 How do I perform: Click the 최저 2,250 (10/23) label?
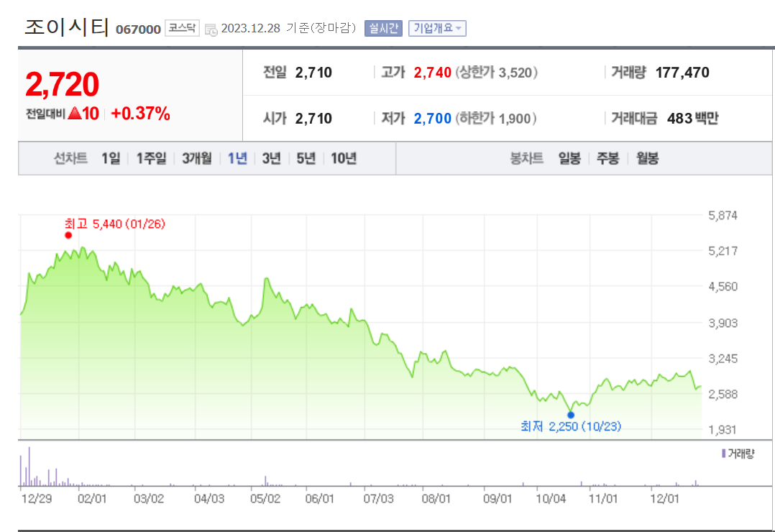coord(571,426)
